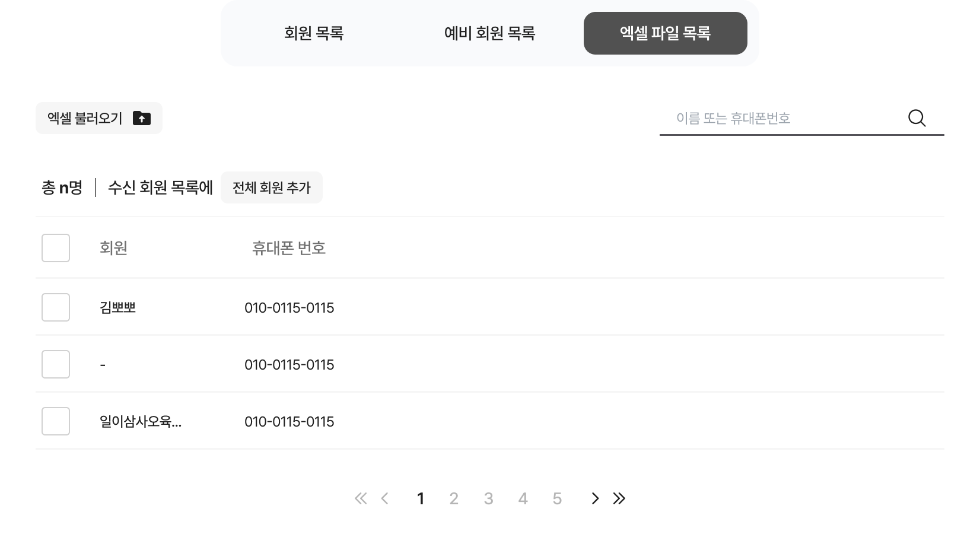Switch to the 회원 목록 tab
This screenshot has height=547, width=980.
[x=314, y=33]
